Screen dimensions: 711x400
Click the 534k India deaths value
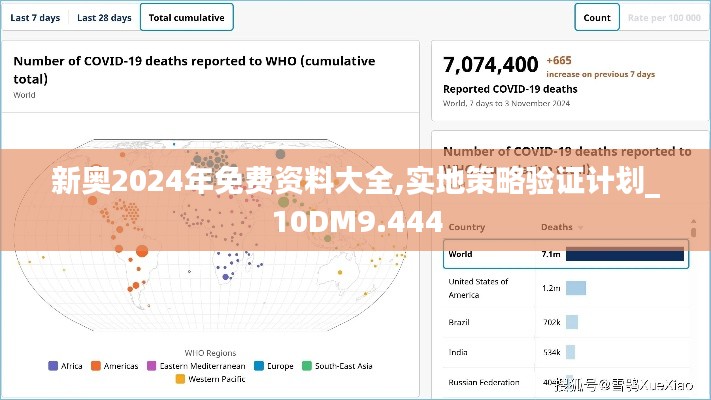click(552, 352)
